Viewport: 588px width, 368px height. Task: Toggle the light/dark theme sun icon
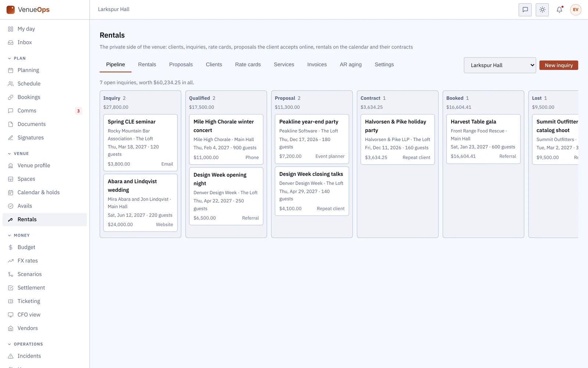(x=542, y=10)
